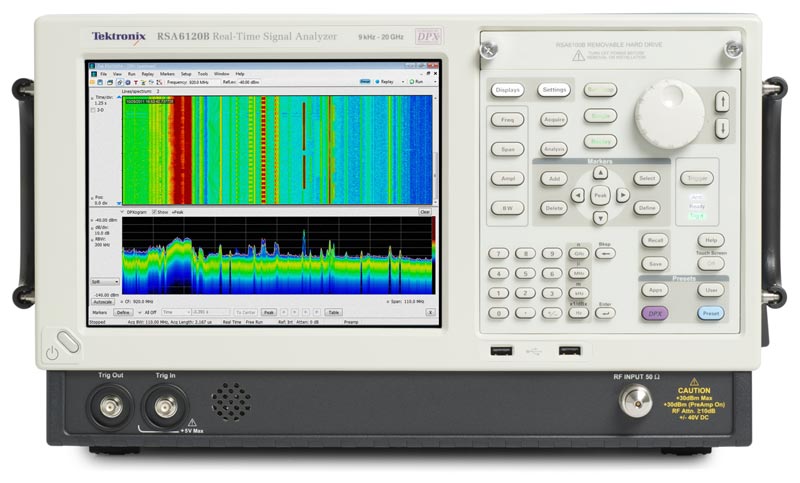The width and height of the screenshot is (800, 483).
Task: Click the on-screen Autoscale button
Action: (x=103, y=302)
